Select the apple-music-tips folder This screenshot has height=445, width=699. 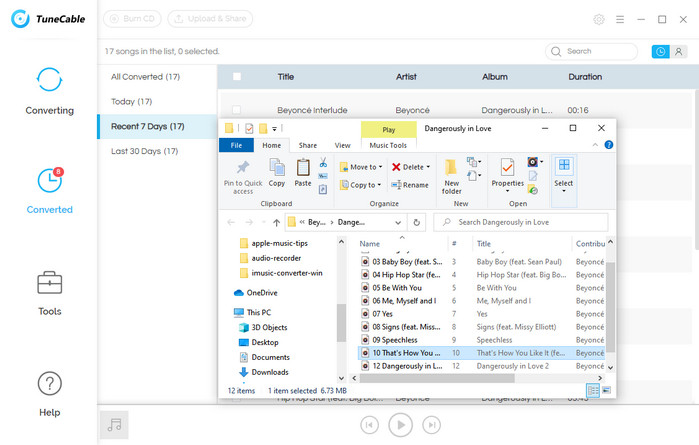click(x=274, y=243)
